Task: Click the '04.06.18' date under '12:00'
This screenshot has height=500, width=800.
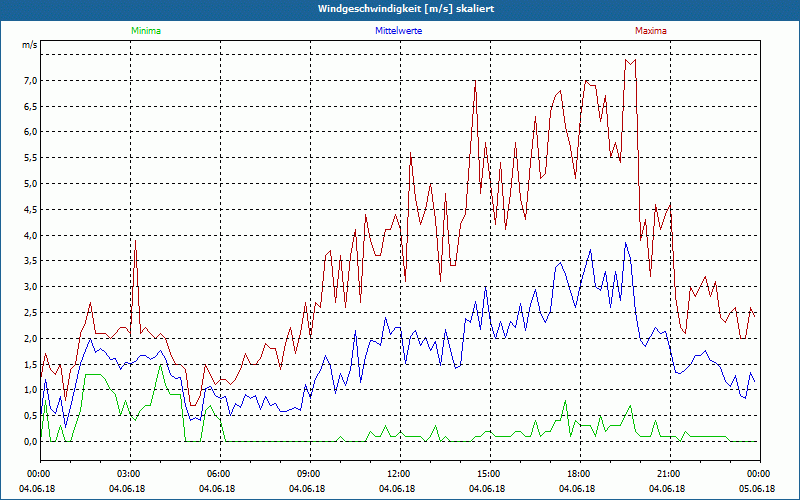Action: pyautogui.click(x=397, y=488)
